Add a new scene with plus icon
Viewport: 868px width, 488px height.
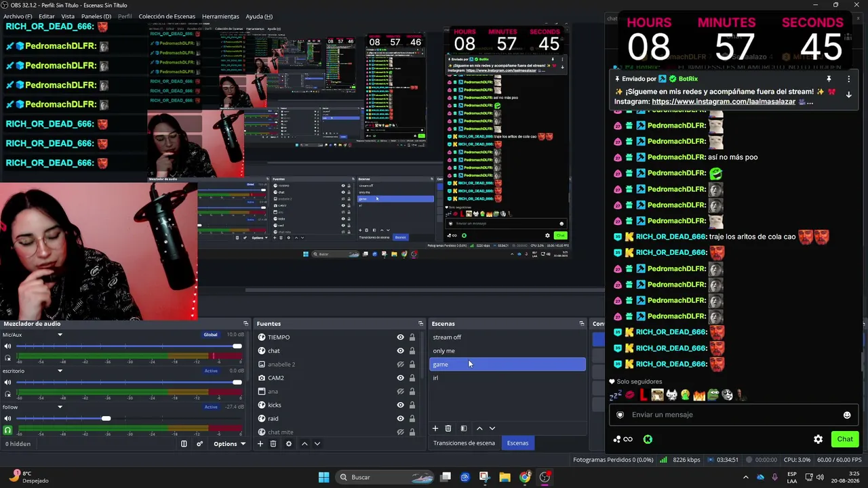(435, 428)
